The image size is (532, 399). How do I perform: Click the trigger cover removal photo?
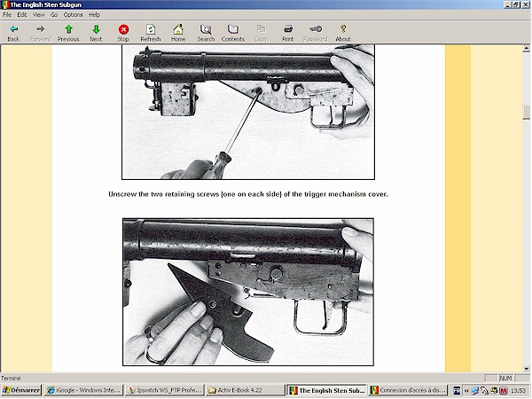point(248,292)
